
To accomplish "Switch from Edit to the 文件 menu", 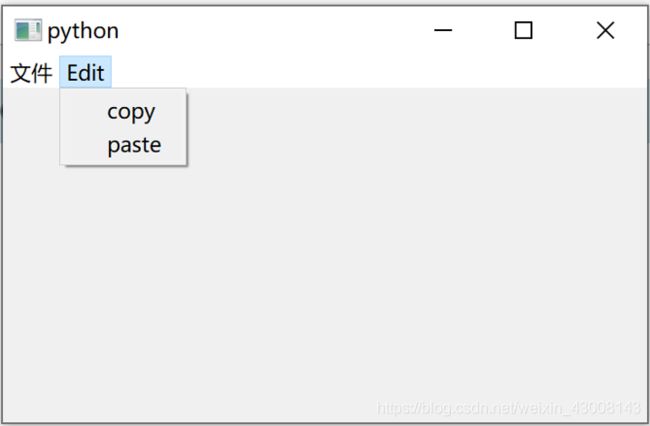I will coord(31,73).
